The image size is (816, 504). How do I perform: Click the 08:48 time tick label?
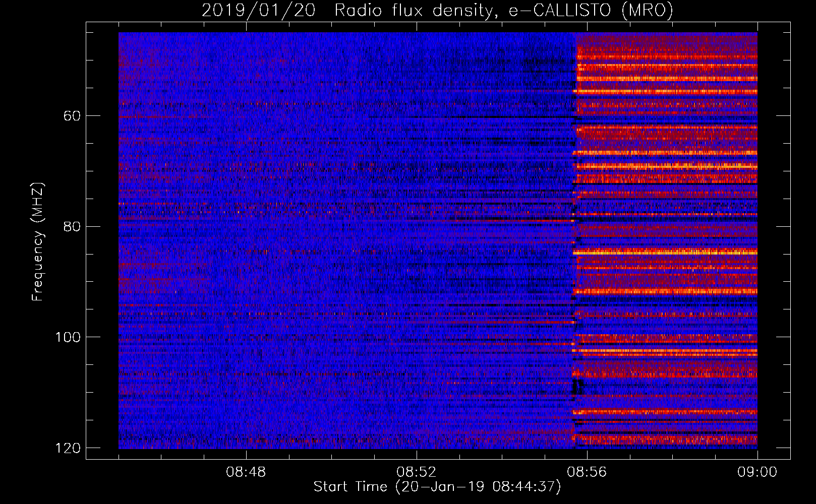(x=246, y=472)
